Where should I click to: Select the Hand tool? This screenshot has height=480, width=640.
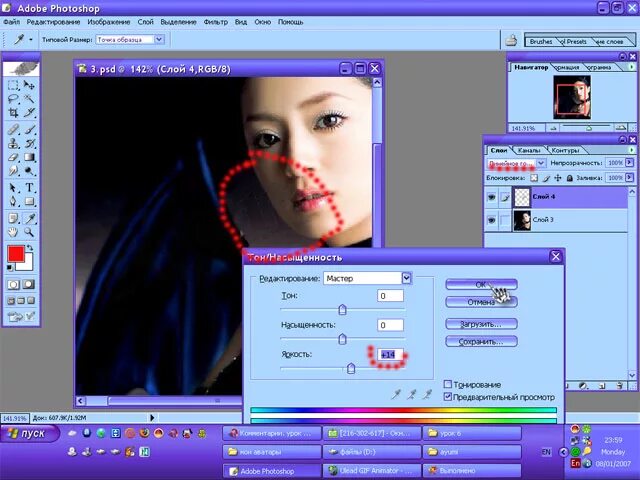[x=13, y=232]
